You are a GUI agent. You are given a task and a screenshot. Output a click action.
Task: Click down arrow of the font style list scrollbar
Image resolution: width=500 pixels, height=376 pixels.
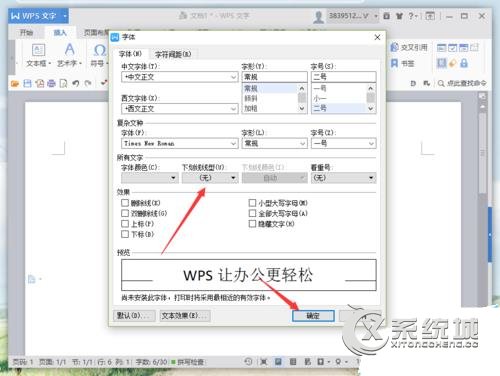pos(302,109)
